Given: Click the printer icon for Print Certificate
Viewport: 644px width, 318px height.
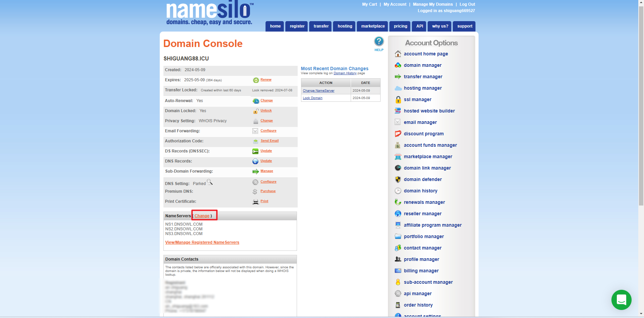Looking at the screenshot, I should pos(255,201).
